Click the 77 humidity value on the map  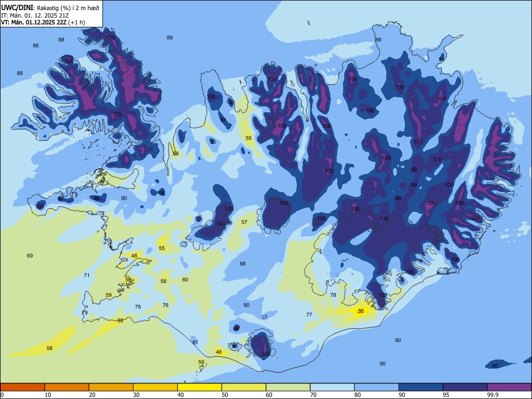[x=309, y=315]
